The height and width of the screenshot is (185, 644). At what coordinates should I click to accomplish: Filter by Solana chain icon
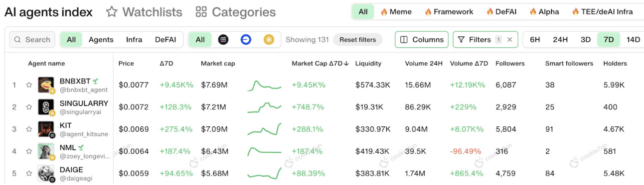click(x=223, y=40)
